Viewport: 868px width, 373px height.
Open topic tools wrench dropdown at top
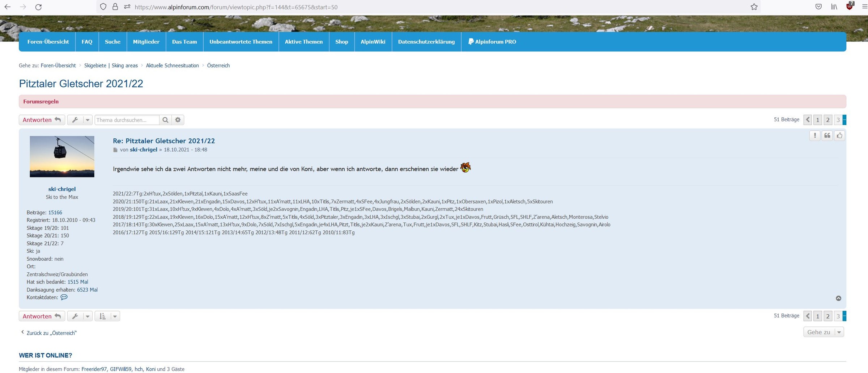click(80, 120)
